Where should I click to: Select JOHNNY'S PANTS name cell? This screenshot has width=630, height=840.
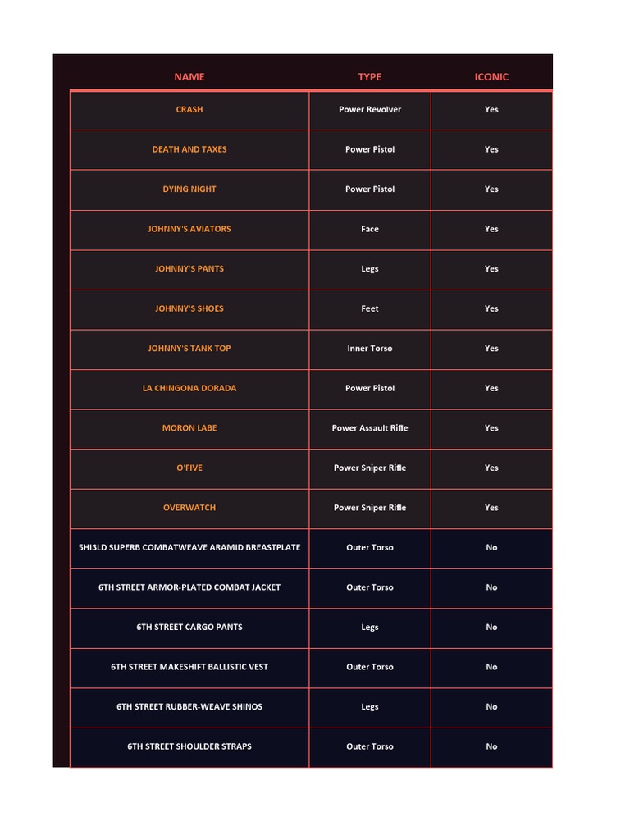pyautogui.click(x=189, y=268)
